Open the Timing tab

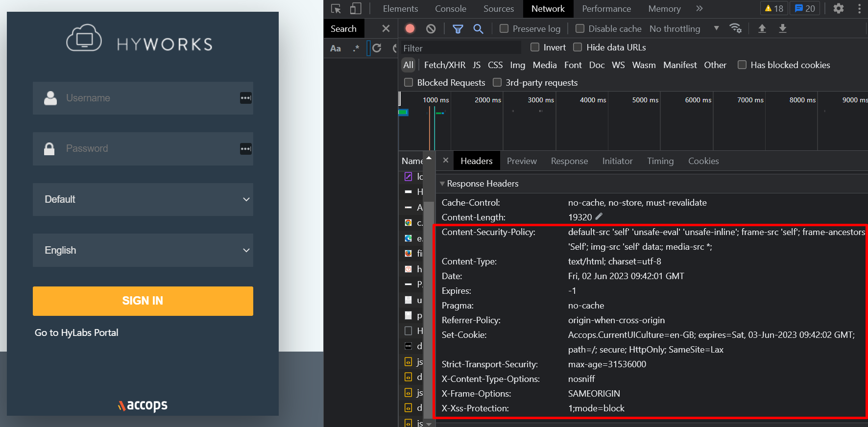pyautogui.click(x=660, y=161)
